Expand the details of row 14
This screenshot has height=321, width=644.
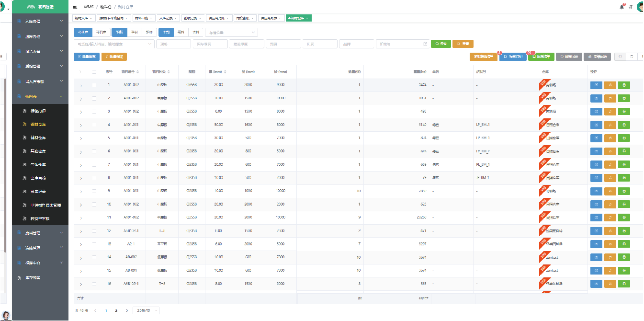(x=81, y=257)
